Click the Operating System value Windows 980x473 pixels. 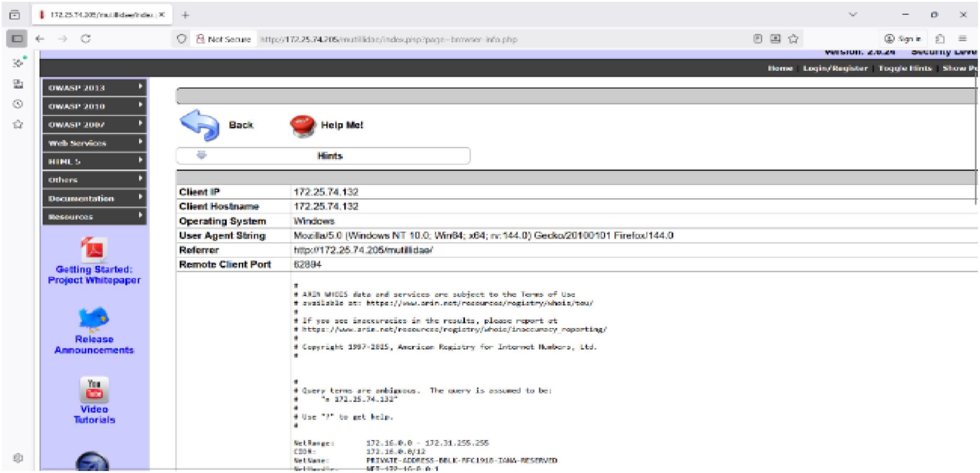click(314, 221)
